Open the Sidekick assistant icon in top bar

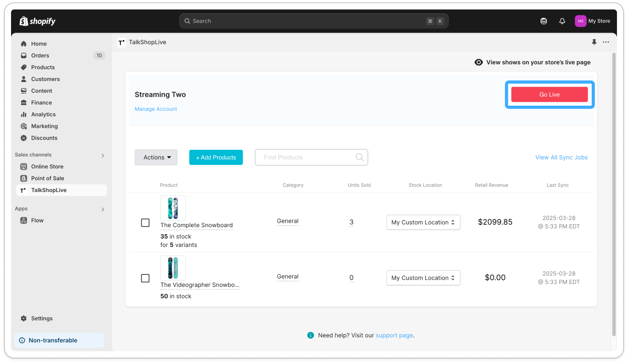click(544, 21)
